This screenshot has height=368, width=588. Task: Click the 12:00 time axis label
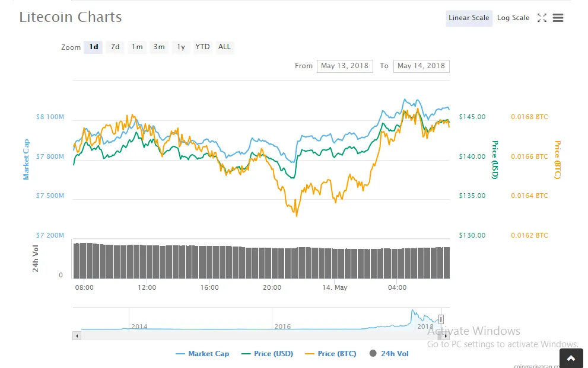147,287
